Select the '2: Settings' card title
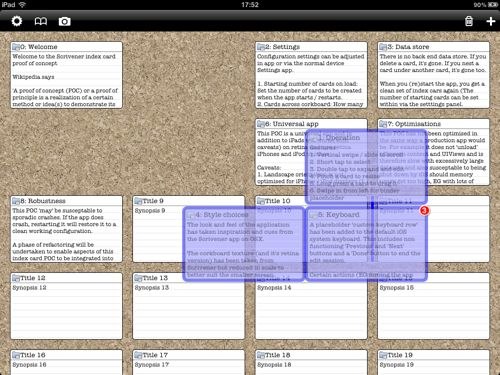The image size is (500, 375). [x=283, y=47]
